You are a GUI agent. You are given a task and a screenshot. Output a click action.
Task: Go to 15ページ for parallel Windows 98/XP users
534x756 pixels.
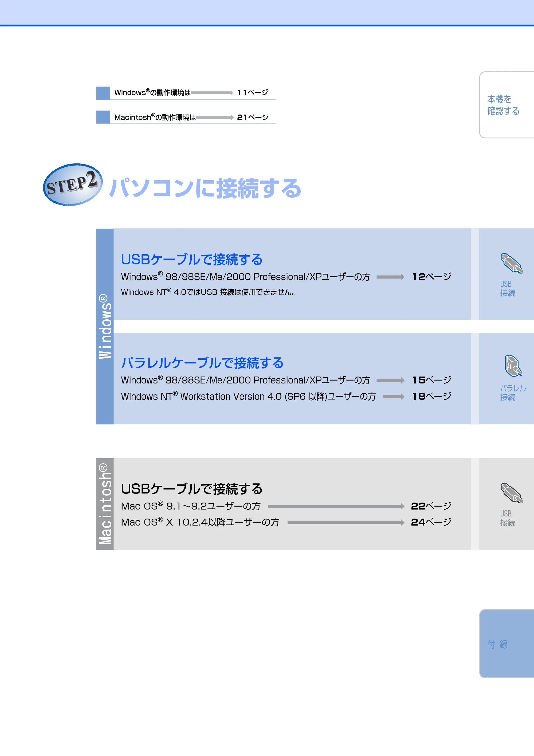(432, 380)
